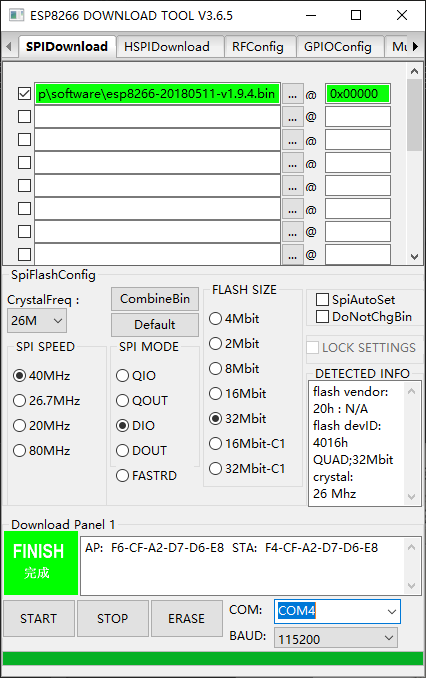Minimize the download tool window

311,16
